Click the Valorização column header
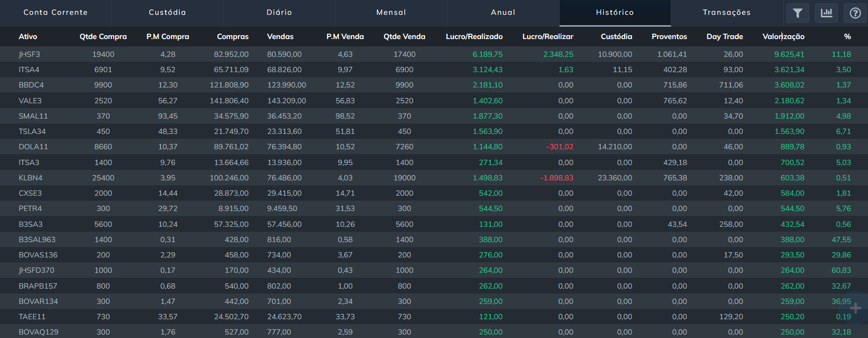 tap(783, 37)
